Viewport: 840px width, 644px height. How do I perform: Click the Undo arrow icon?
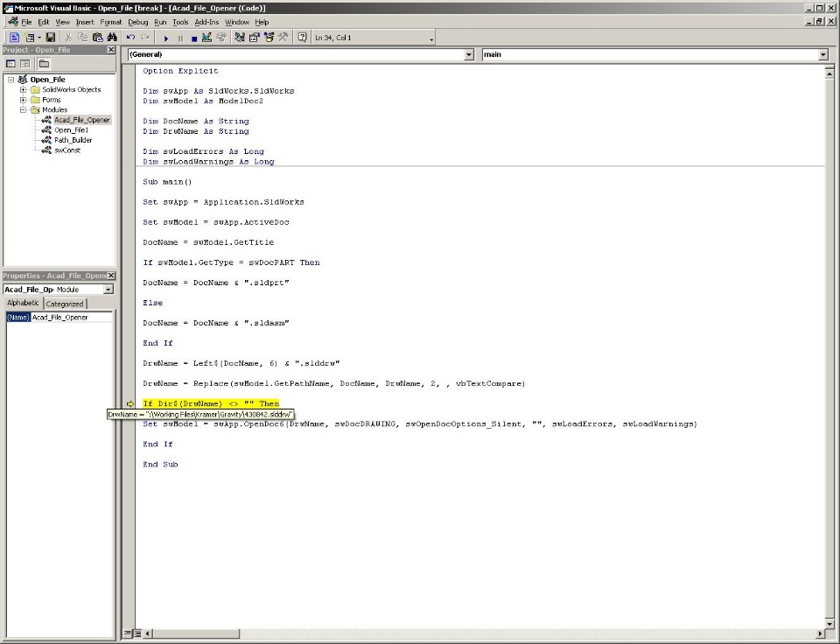point(130,38)
